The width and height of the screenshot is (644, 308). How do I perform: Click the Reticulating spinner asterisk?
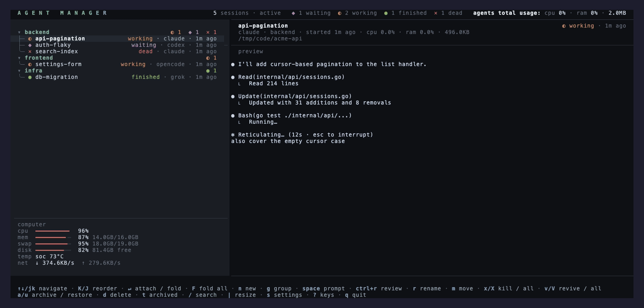(x=233, y=135)
